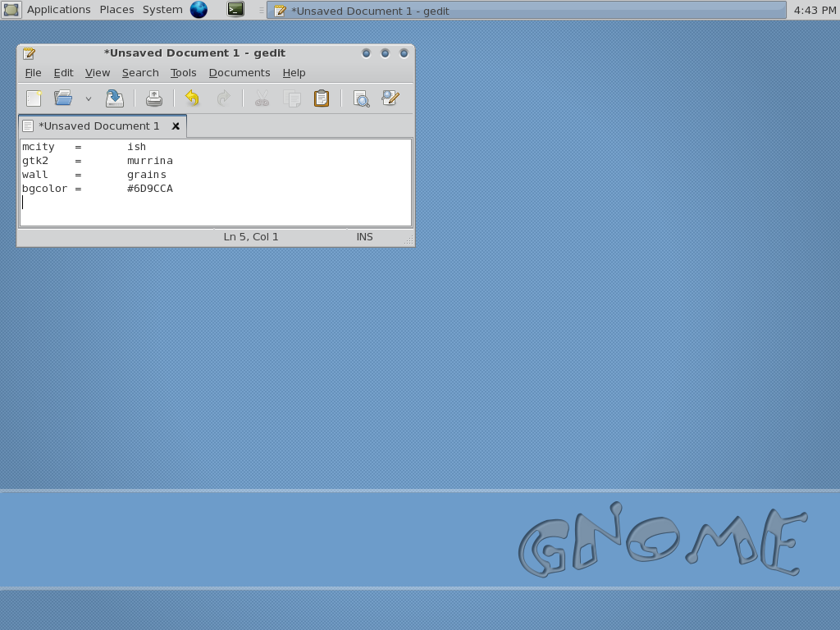This screenshot has width=840, height=630.
Task: Open the Edit menu
Action: [x=63, y=73]
